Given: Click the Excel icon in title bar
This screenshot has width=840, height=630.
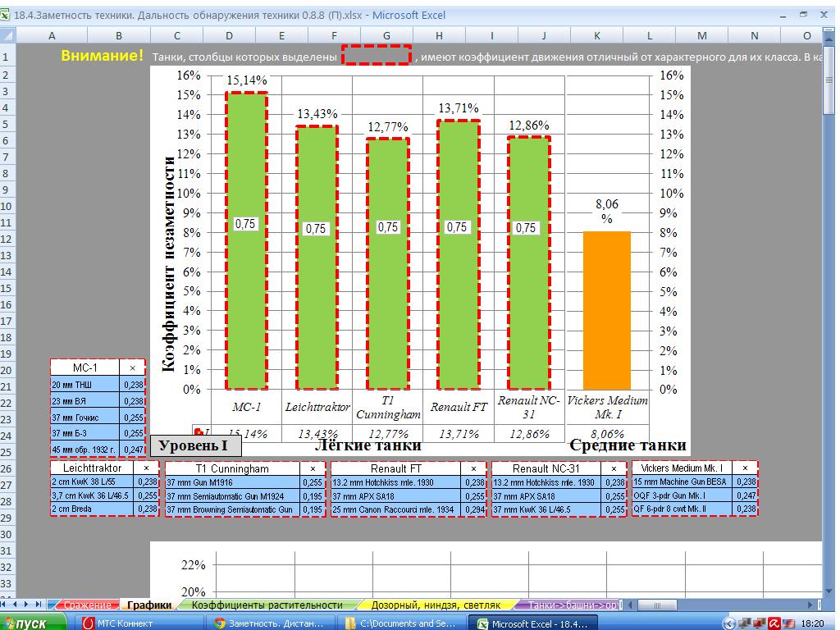Looking at the screenshot, I should (5, 15).
